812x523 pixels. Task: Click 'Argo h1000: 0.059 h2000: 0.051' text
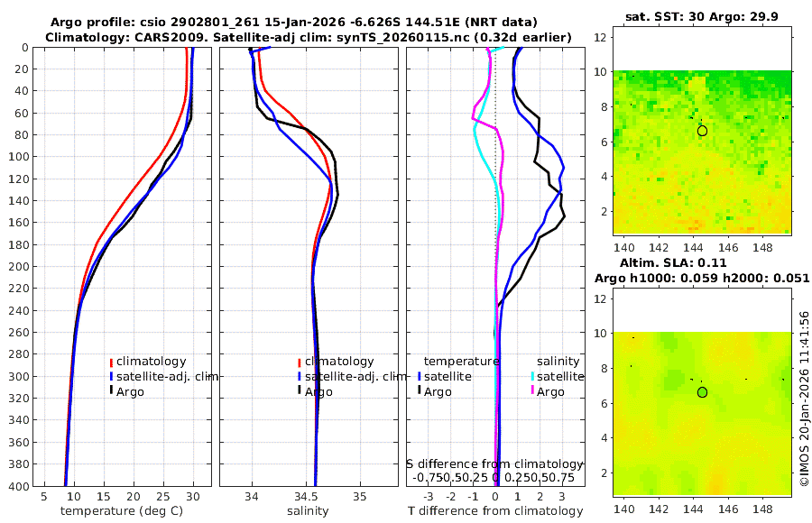702,278
